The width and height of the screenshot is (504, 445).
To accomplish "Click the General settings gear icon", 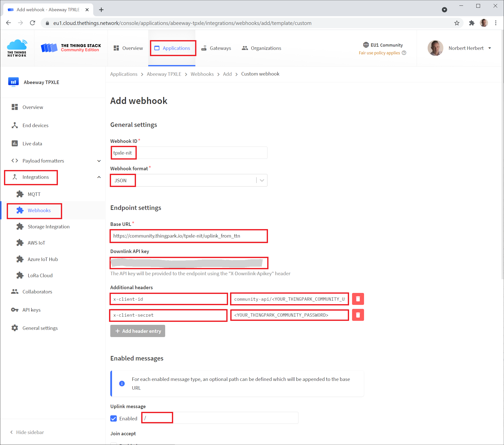I will (15, 328).
